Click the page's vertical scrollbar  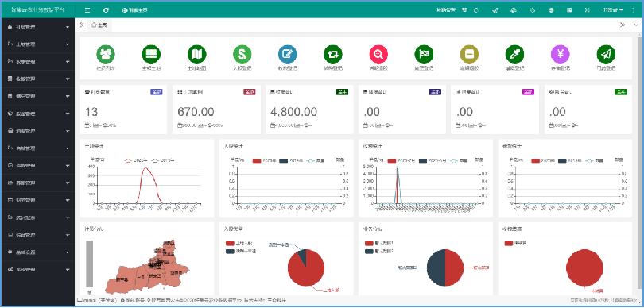pos(640,164)
